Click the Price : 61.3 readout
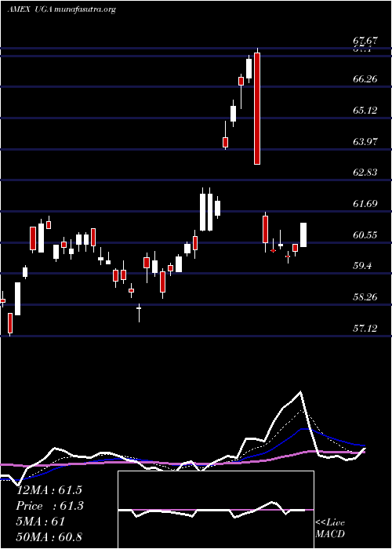This screenshot has height=549, width=392. pyautogui.click(x=49, y=506)
